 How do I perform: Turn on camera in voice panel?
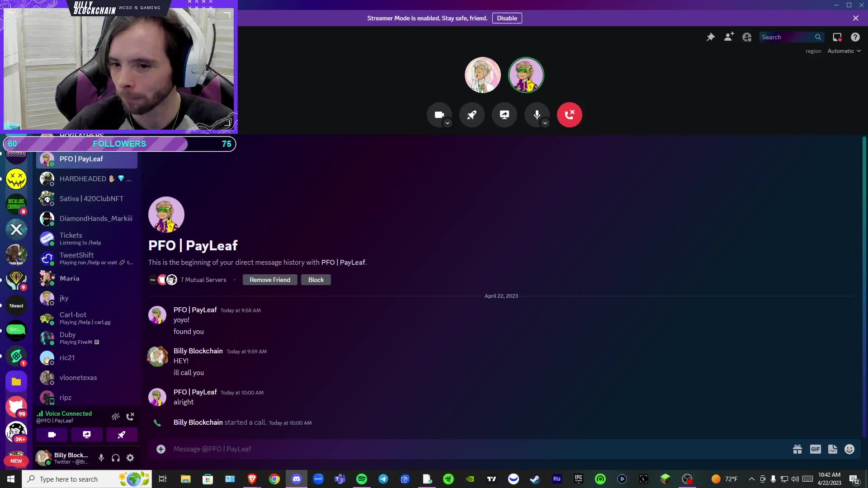click(x=52, y=435)
